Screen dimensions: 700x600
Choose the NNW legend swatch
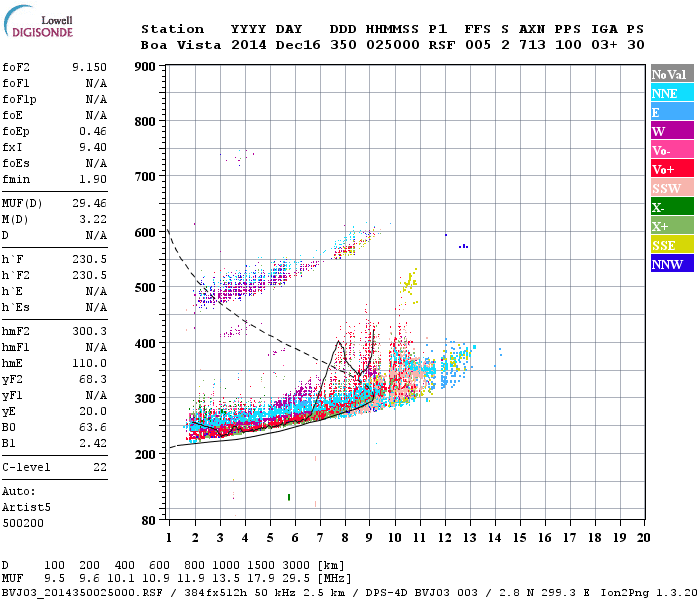672,263
